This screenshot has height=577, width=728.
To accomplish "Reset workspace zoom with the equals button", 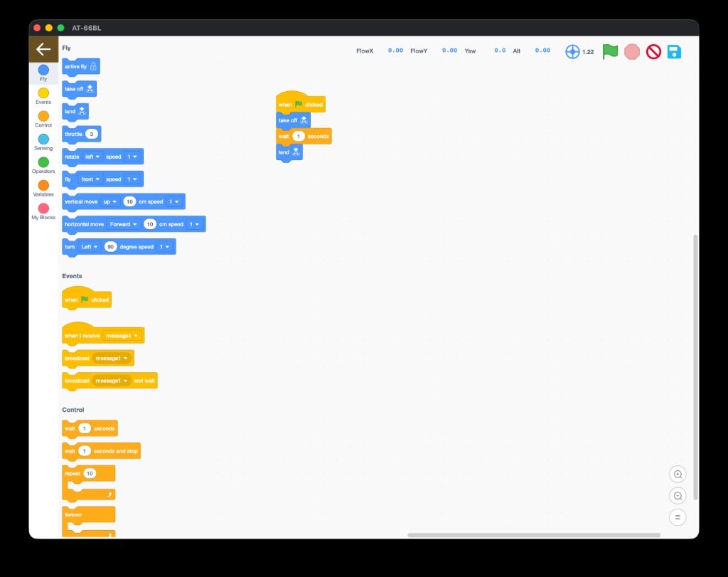I will 678,517.
